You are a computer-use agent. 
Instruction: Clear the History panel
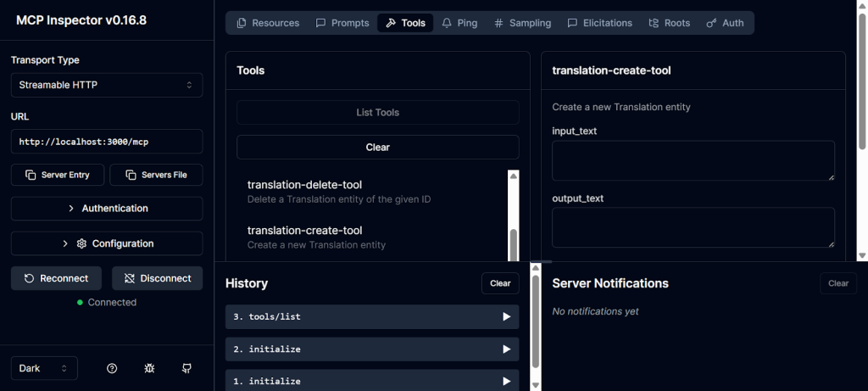pos(500,283)
